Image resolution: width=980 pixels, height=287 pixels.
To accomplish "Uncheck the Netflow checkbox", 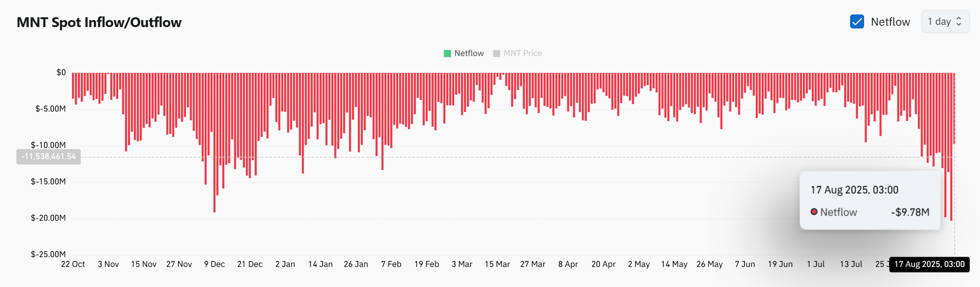I will [x=857, y=22].
